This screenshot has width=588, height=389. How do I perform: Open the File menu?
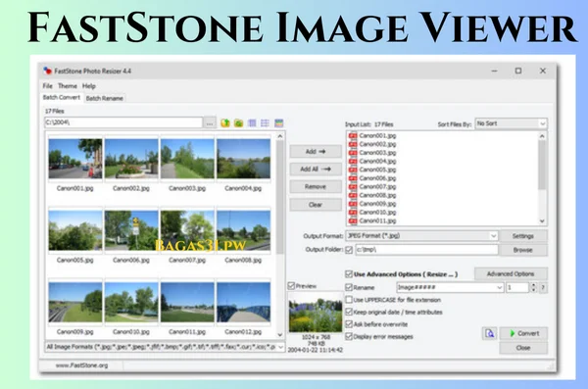pyautogui.click(x=48, y=86)
